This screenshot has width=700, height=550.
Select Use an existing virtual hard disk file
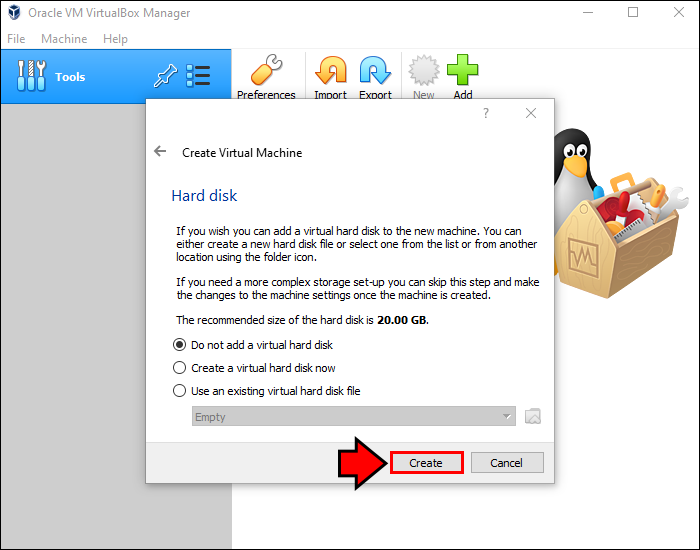[x=267, y=391]
